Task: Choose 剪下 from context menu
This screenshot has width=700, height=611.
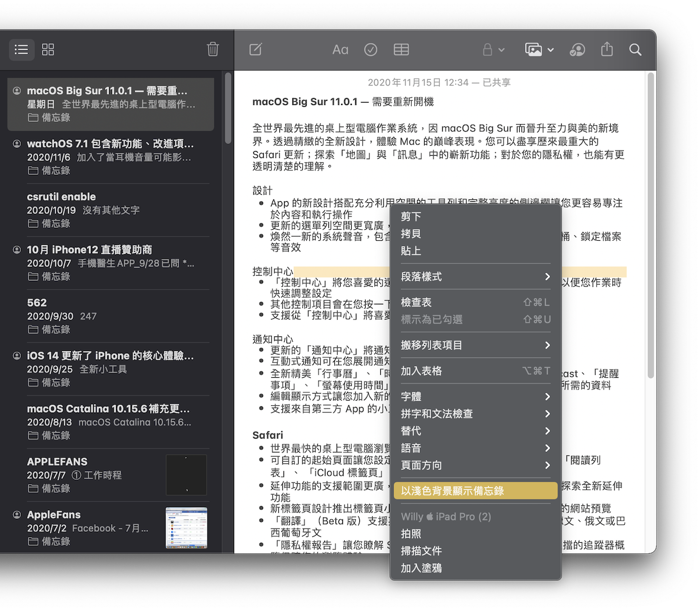Action: (475, 216)
